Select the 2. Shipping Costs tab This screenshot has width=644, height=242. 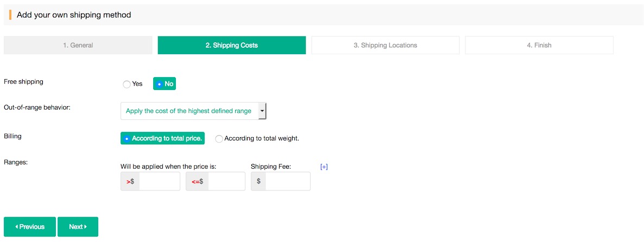(231, 46)
